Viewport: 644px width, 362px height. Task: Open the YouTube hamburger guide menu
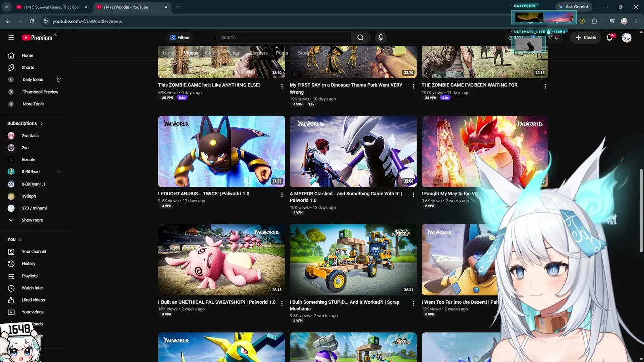click(x=11, y=38)
